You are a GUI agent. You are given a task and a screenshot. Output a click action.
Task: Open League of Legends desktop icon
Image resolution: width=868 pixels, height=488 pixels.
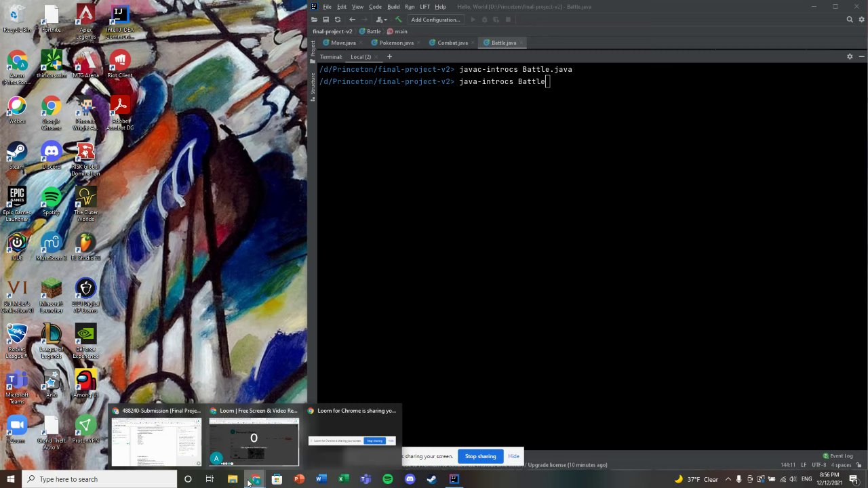(x=51, y=341)
